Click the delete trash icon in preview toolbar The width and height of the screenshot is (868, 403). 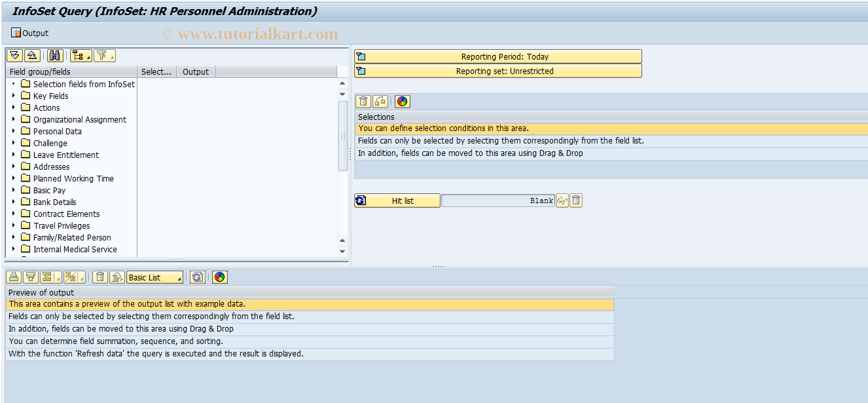99,277
